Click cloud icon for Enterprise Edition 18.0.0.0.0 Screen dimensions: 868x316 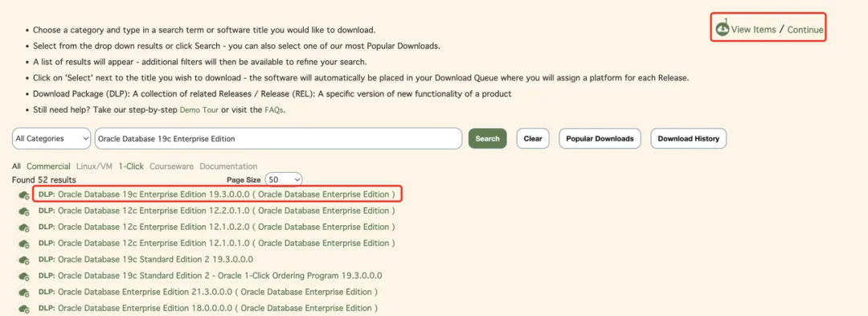24,309
